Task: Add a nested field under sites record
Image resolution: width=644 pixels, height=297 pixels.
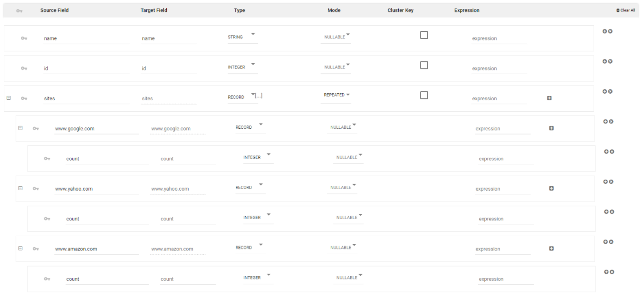Action: point(549,98)
